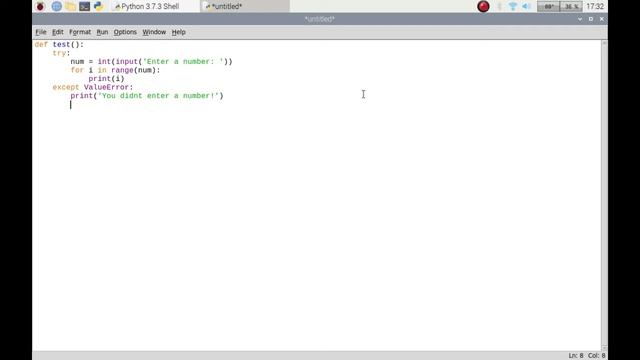The height and width of the screenshot is (360, 640).
Task: Switch to Python 3.7.3 Shell window
Action: tap(155, 7)
